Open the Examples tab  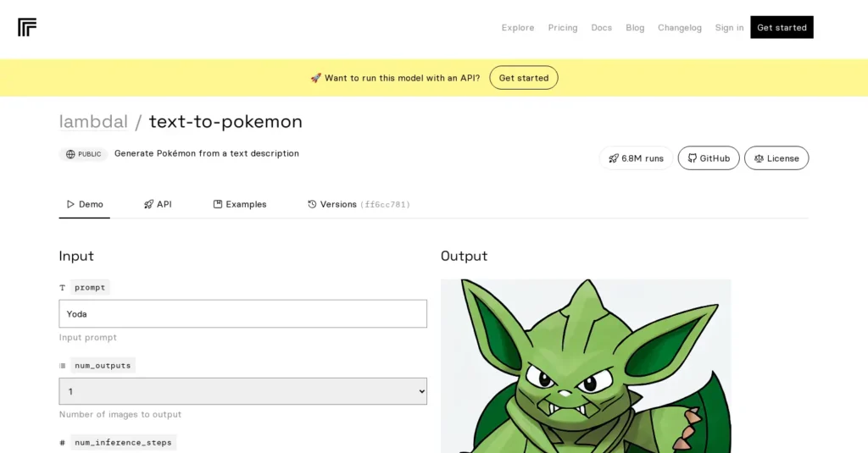(240, 204)
